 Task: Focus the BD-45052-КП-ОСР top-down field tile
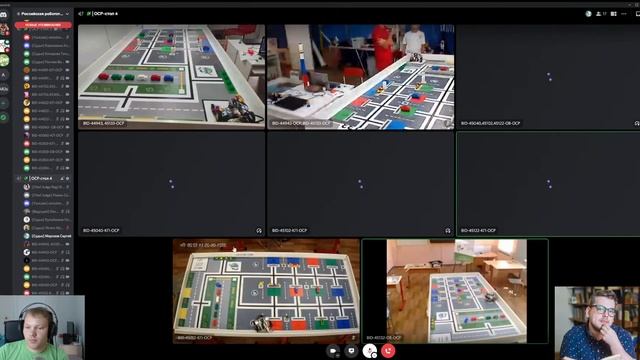click(x=266, y=291)
